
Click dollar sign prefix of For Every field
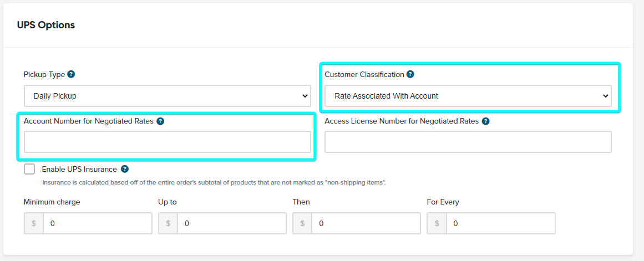tap(437, 223)
